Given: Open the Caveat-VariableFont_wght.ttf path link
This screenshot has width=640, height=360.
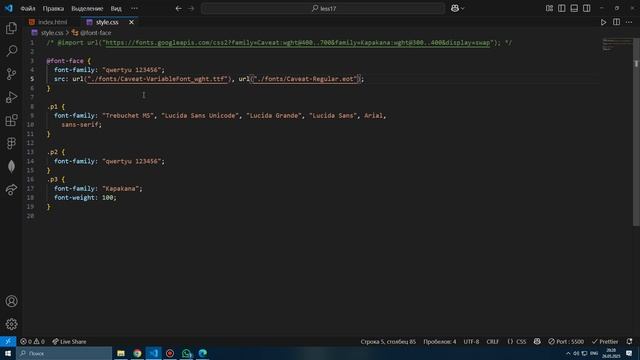Looking at the screenshot, I should pyautogui.click(x=157, y=79).
